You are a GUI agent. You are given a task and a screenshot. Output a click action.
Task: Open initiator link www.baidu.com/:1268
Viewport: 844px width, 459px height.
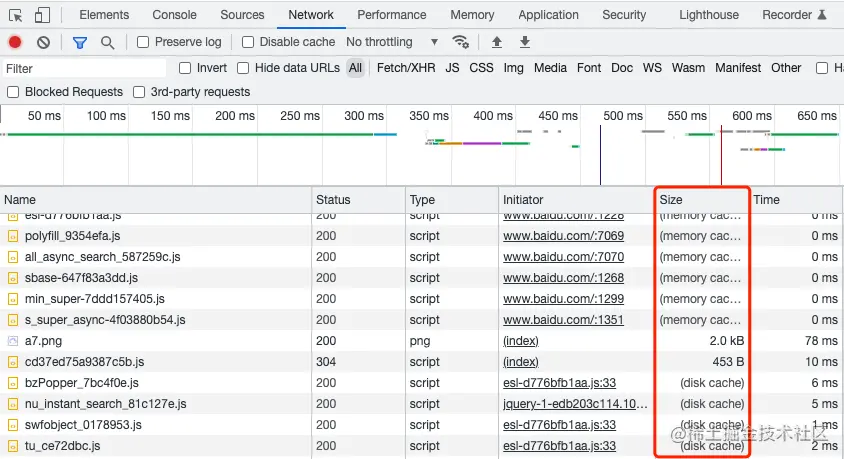(x=564, y=278)
